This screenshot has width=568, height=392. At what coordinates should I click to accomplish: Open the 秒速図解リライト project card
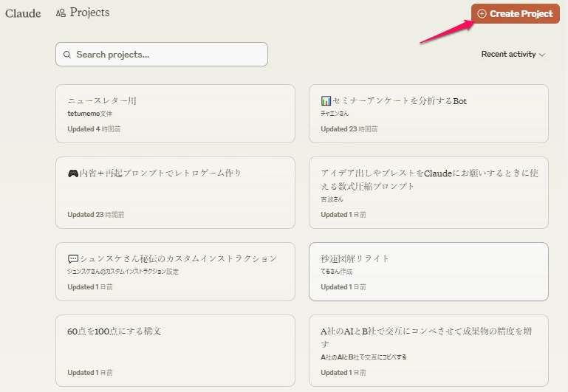(428, 272)
